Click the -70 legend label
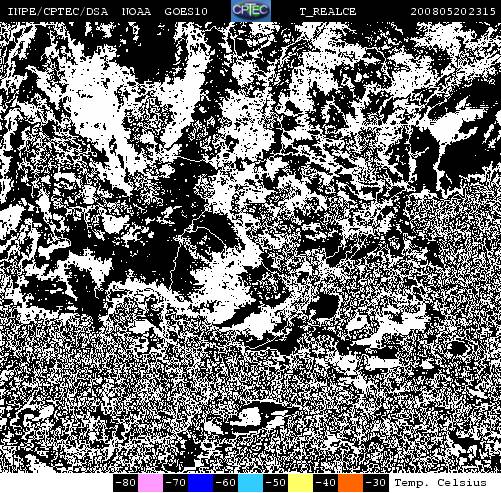Viewport: 501px width, 493px height. [175, 483]
